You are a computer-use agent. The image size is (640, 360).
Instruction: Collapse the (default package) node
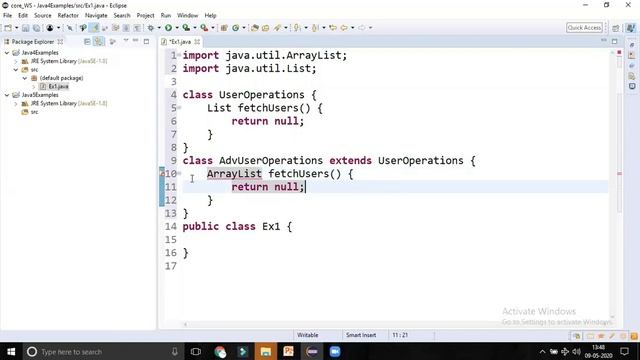(25, 78)
